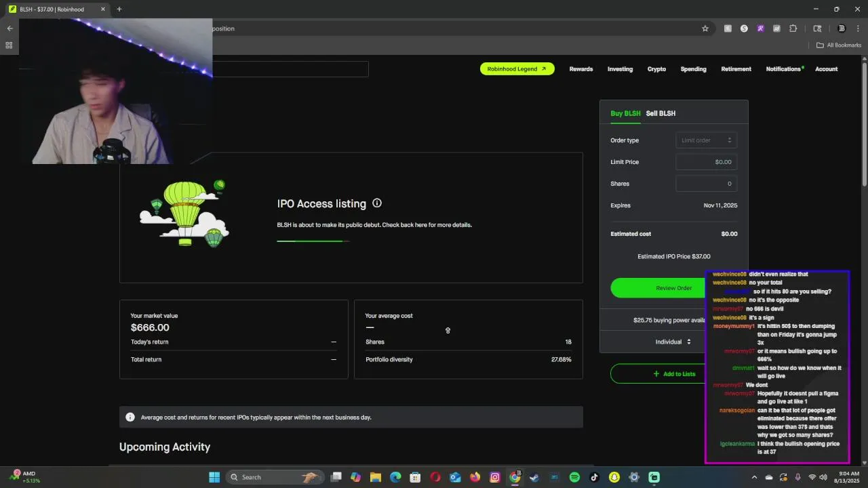Open the All Bookmarks folder
This screenshot has height=488, width=868.
click(838, 45)
